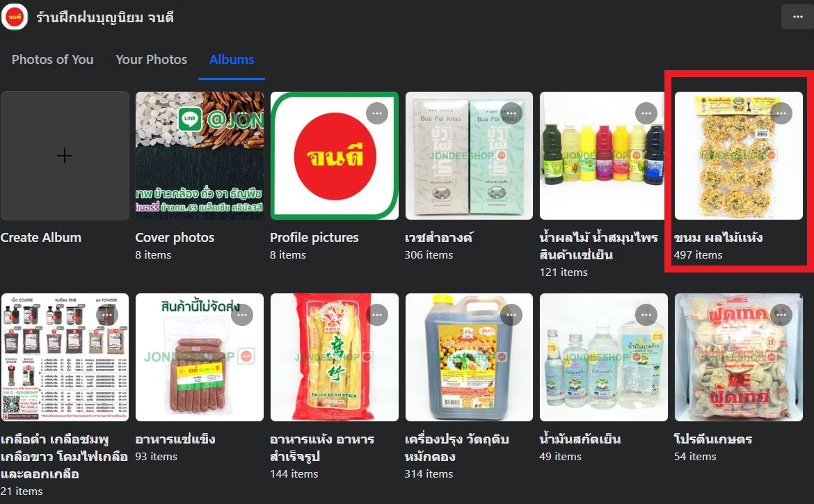Open options menu on น้ำผลไม้ น้ำสมุนไพร album
Viewport: 814px width, 504px height.
tap(646, 113)
